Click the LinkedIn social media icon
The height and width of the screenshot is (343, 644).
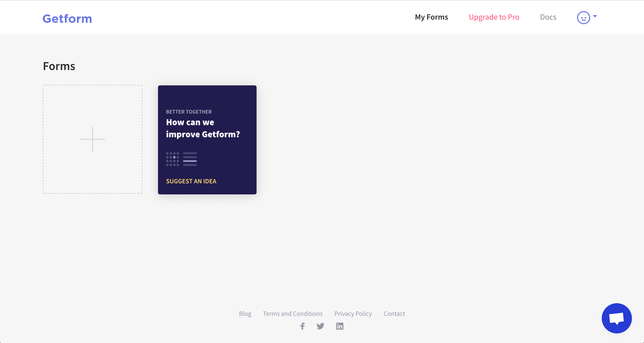point(339,326)
